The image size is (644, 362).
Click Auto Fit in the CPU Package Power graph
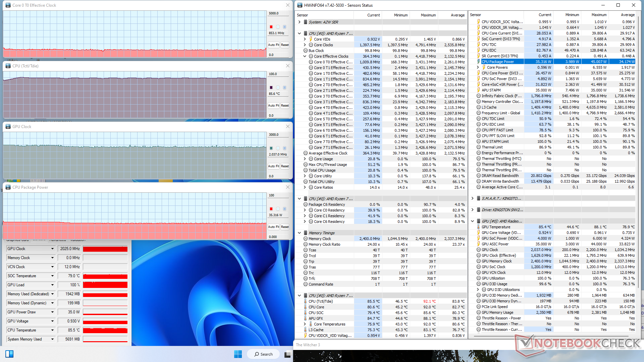point(274,227)
